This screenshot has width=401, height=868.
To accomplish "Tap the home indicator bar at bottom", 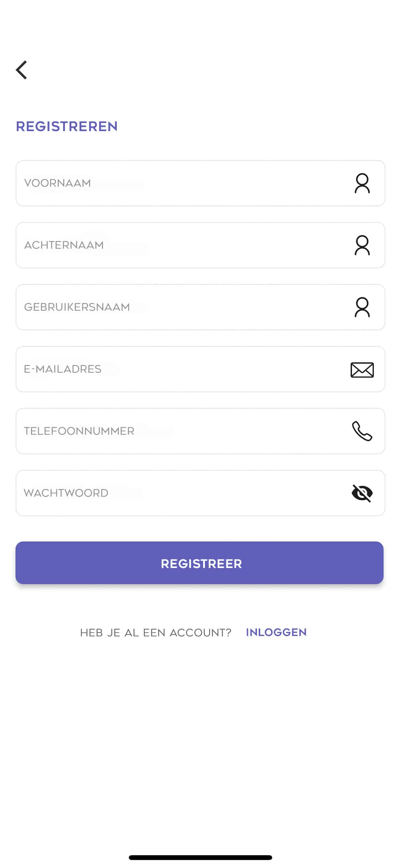I will [200, 857].
